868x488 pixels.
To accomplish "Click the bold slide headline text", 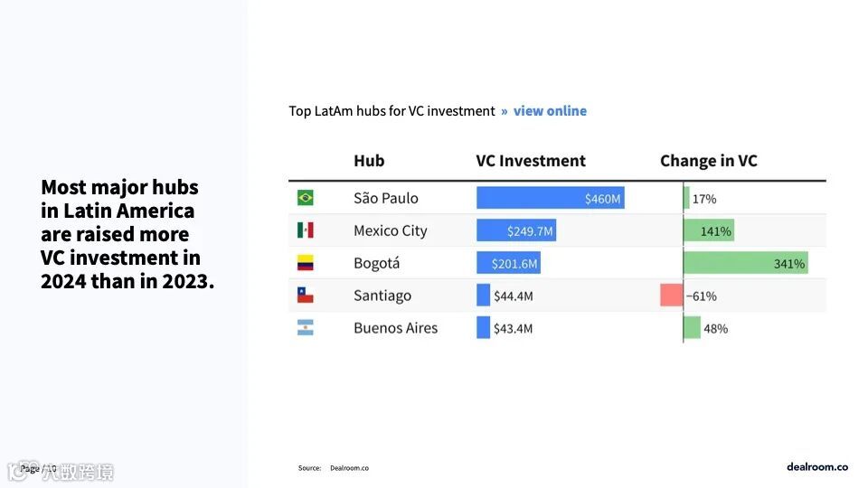I will point(127,234).
